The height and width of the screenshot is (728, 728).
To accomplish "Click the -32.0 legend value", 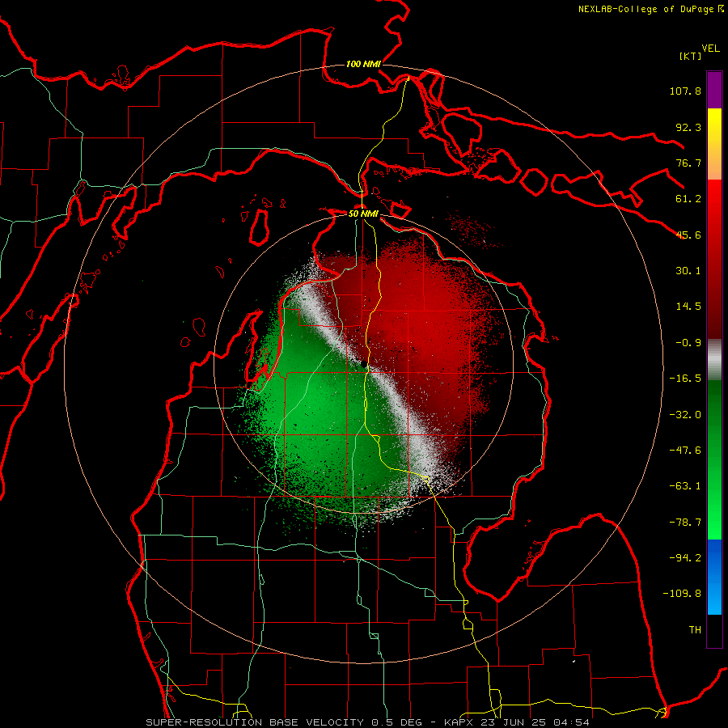I will pos(685,415).
